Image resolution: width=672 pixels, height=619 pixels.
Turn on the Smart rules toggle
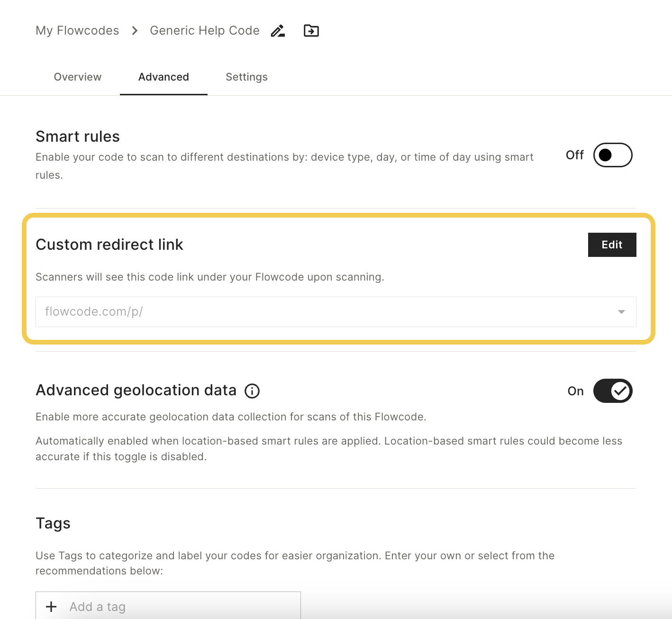(613, 155)
